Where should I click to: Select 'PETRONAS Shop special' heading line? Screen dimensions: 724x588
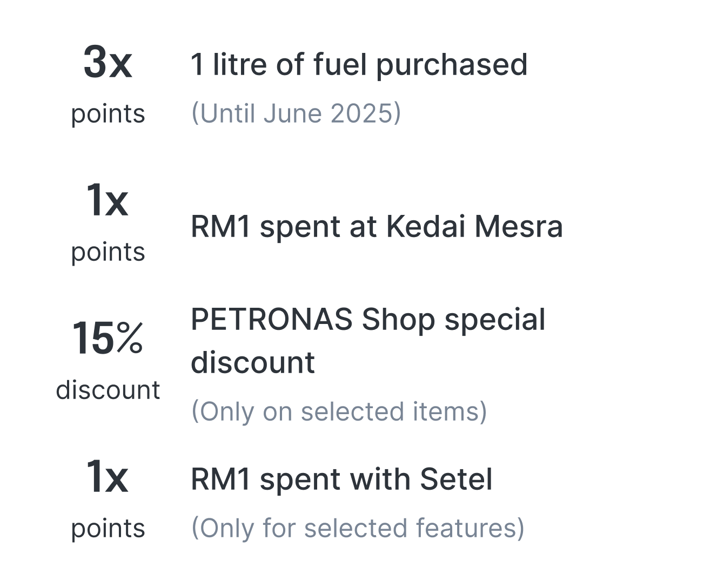click(x=368, y=319)
